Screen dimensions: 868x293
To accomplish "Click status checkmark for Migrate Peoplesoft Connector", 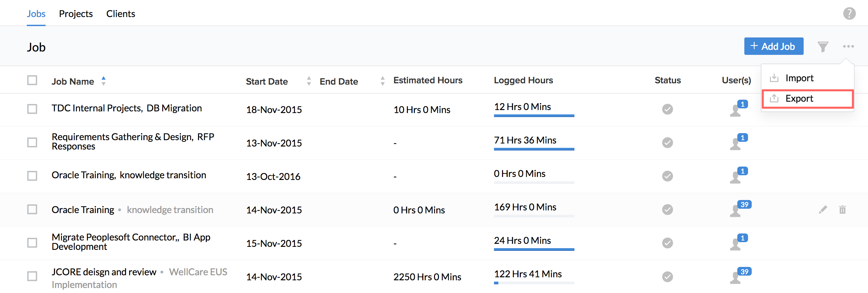I will [667, 243].
